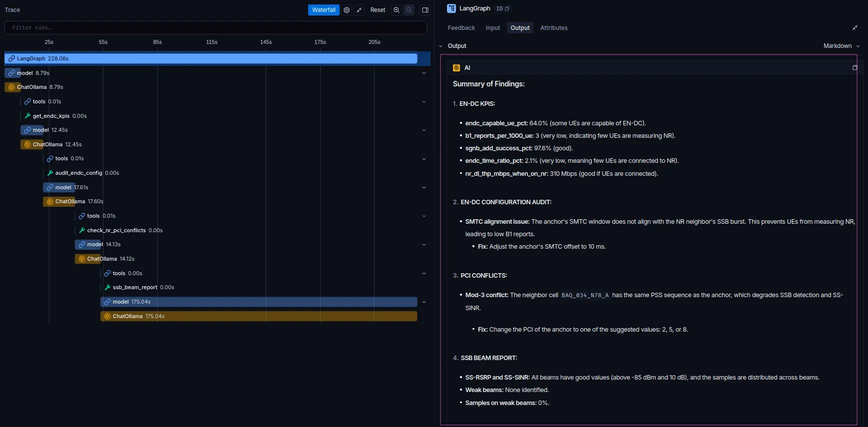
Task: Click the ChatOllama 12.45s run icon
Action: pos(27,144)
